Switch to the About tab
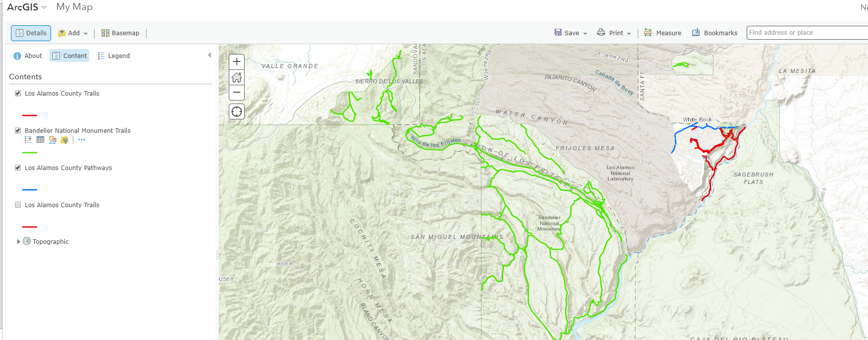Viewport: 868px width, 340px height. pyautogui.click(x=28, y=56)
